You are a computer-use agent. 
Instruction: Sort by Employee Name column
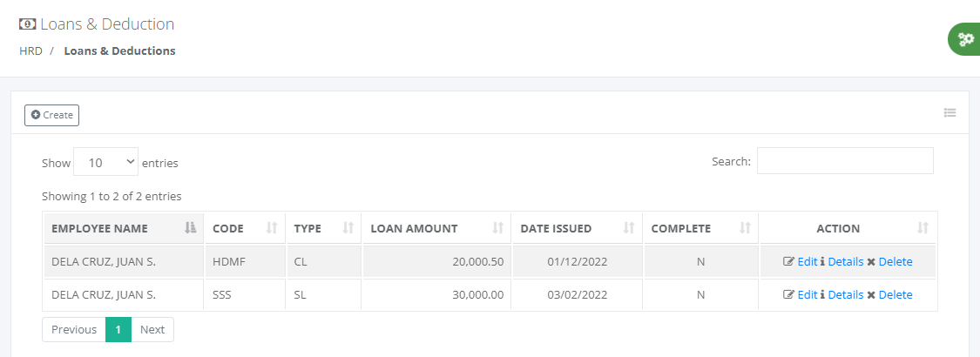coord(123,228)
